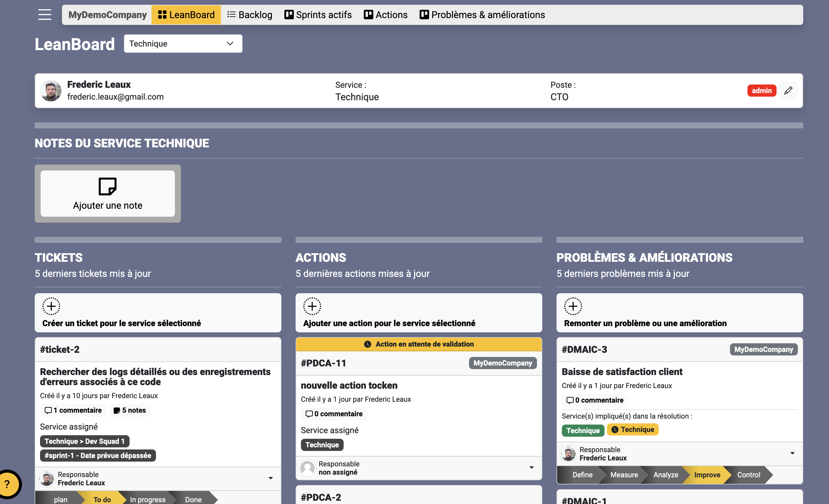The image size is (829, 504).
Task: Expand Responsable dropdown on ticket-2
Action: 270,478
